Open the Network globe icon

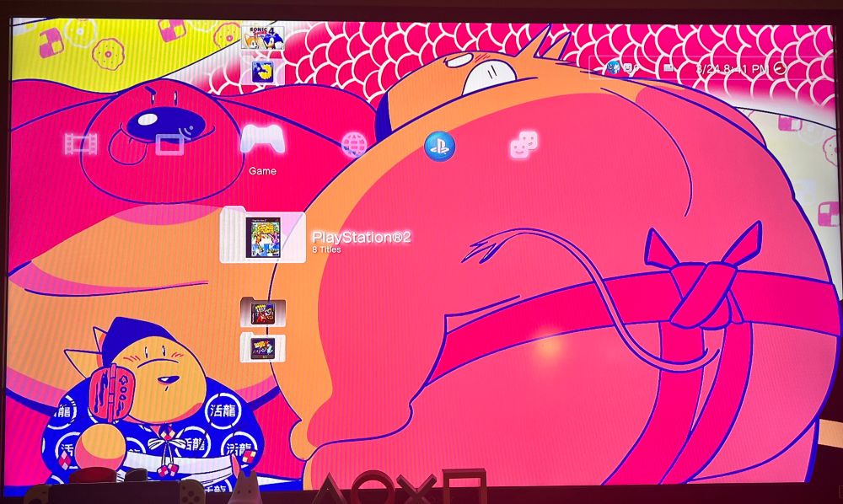click(x=354, y=144)
